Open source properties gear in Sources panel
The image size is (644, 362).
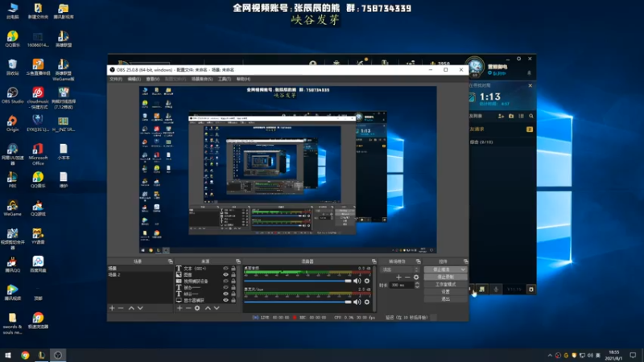[197, 308]
